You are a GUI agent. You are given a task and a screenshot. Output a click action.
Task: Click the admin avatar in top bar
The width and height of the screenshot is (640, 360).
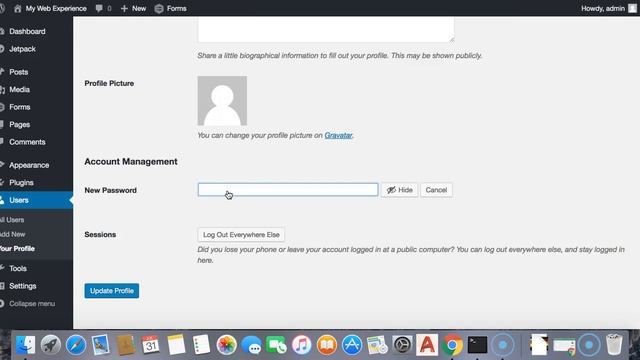[632, 9]
